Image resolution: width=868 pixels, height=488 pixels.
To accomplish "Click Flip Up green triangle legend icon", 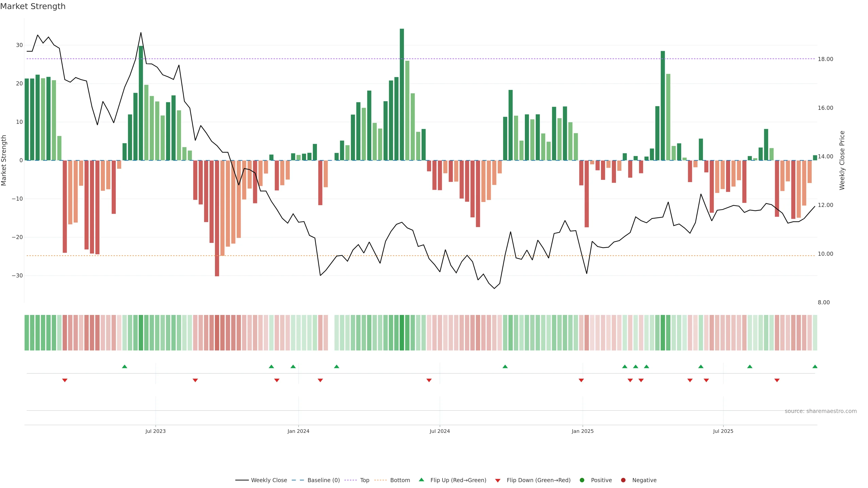I will [x=421, y=480].
